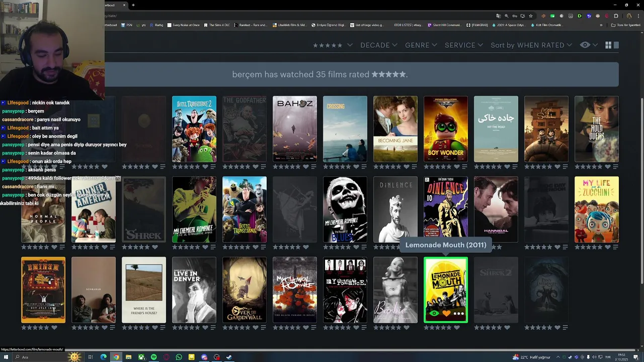This screenshot has height=362, width=644.
Task: Open List of Lego video g... bookmark
Action: pos(367,25)
